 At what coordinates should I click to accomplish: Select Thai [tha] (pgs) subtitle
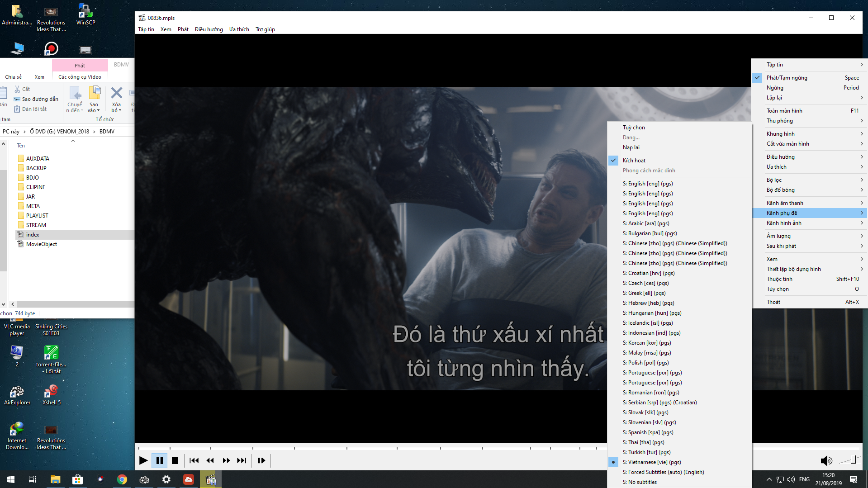click(679, 442)
